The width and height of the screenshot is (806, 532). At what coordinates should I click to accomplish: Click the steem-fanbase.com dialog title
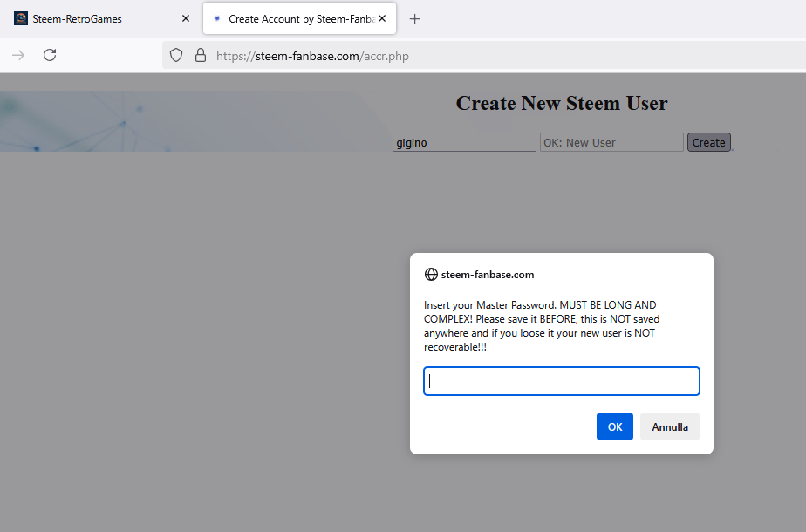[x=488, y=275]
